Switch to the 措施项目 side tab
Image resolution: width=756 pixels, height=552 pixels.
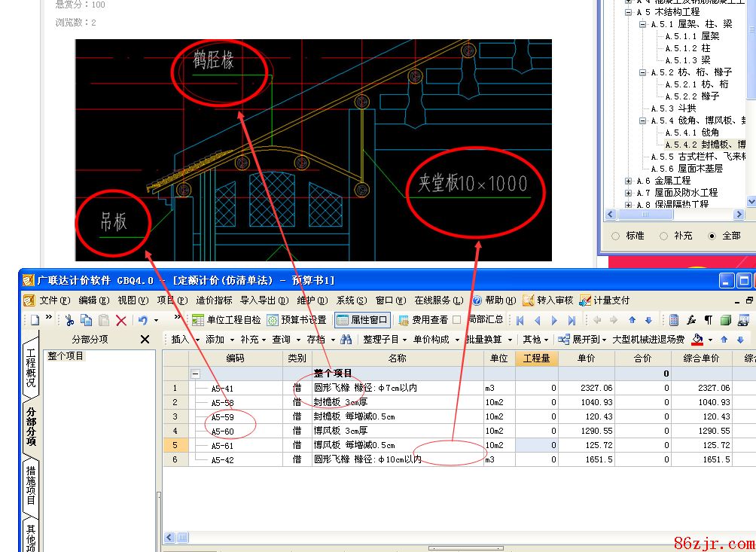click(31, 483)
